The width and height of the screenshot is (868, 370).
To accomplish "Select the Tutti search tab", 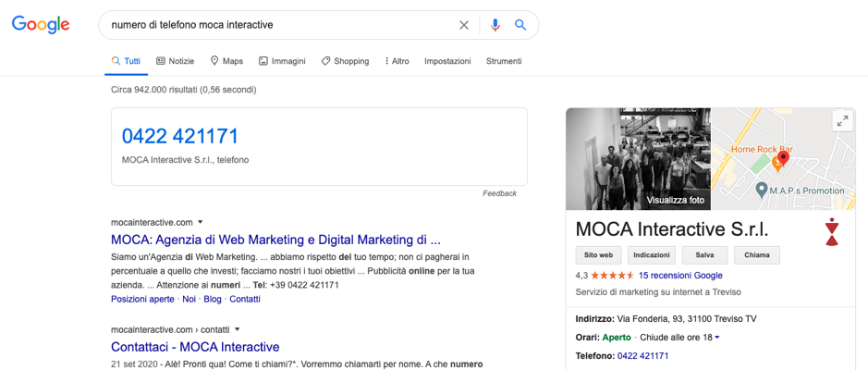I will point(127,61).
